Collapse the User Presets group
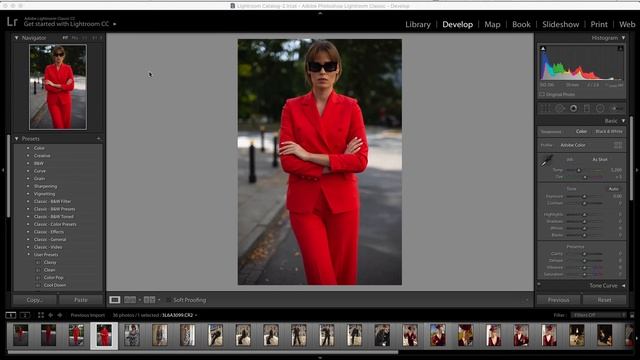Screen dimensions: 640x360 coord(28,255)
